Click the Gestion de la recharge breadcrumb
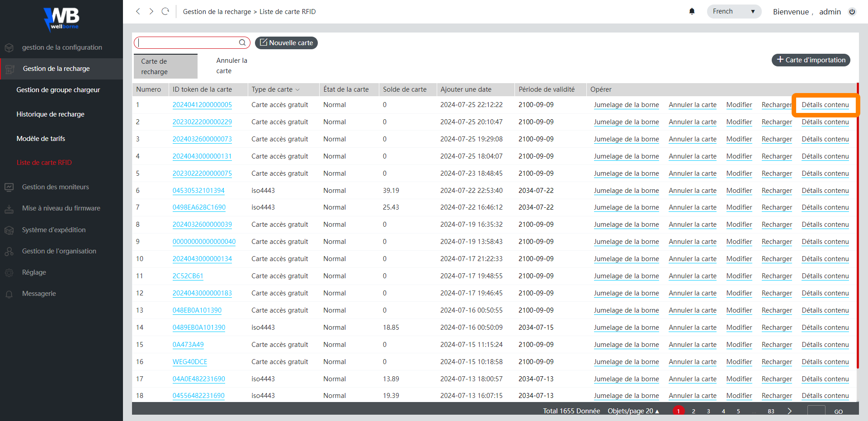The height and width of the screenshot is (421, 868). (217, 12)
